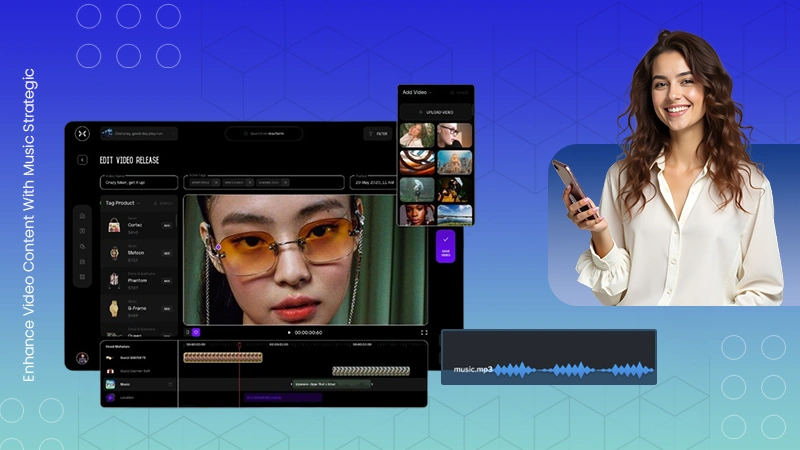
Task: Expand the Add Video dropdown
Action: [431, 93]
